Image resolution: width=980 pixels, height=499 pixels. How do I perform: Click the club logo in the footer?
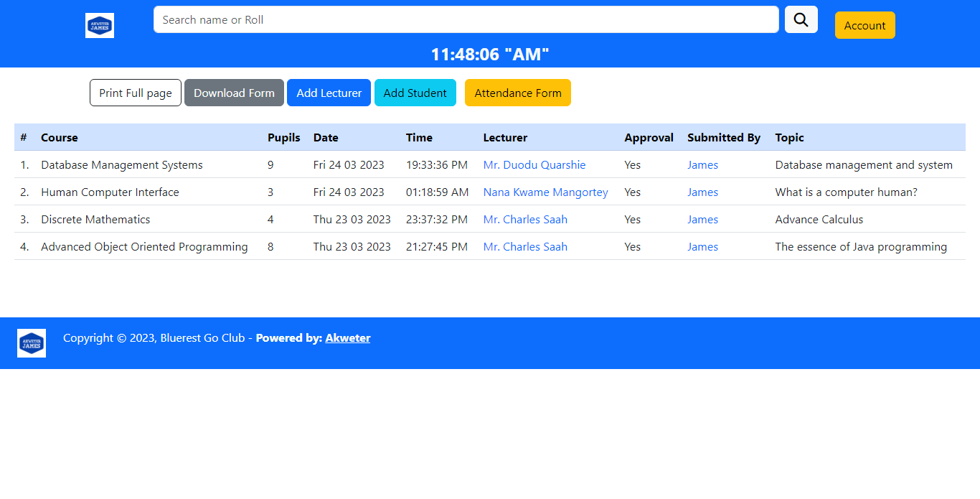[x=31, y=343]
